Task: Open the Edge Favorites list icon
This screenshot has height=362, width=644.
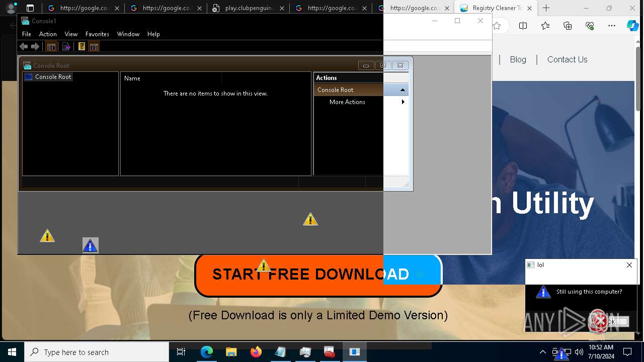Action: click(545, 26)
